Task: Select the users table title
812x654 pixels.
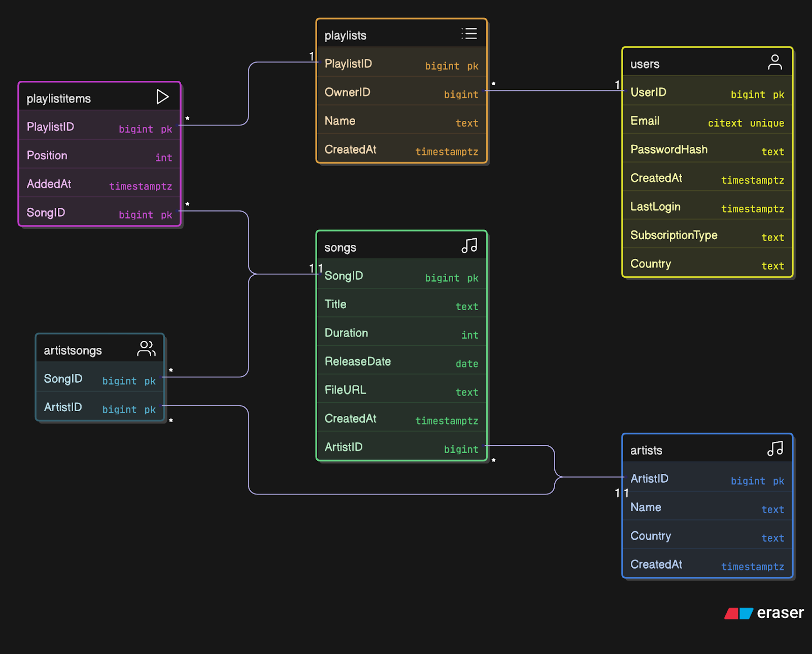Action: point(645,64)
